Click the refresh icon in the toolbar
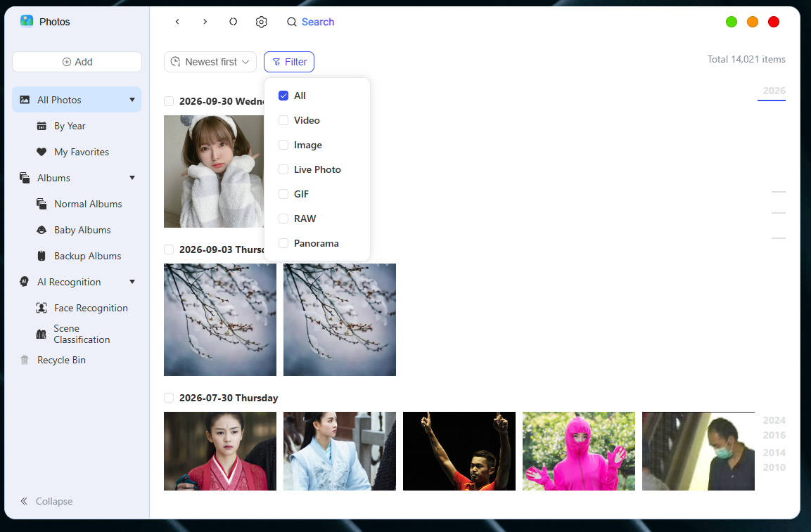This screenshot has width=811, height=532. 234,22
